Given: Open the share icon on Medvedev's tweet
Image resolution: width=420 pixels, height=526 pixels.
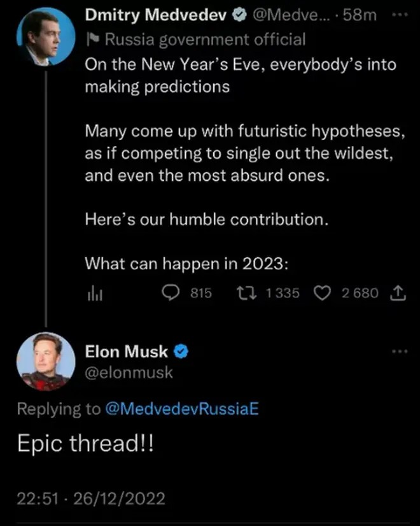Looking at the screenshot, I should pyautogui.click(x=398, y=293).
